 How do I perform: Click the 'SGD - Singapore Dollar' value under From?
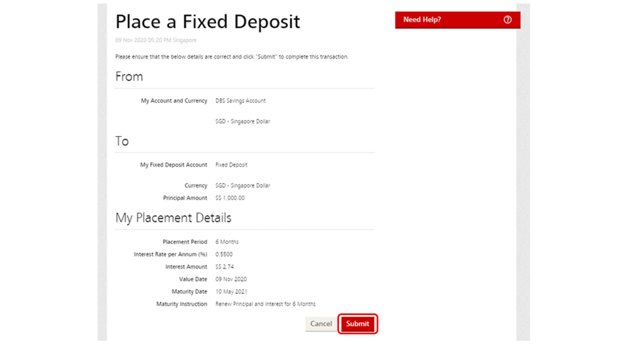[243, 121]
